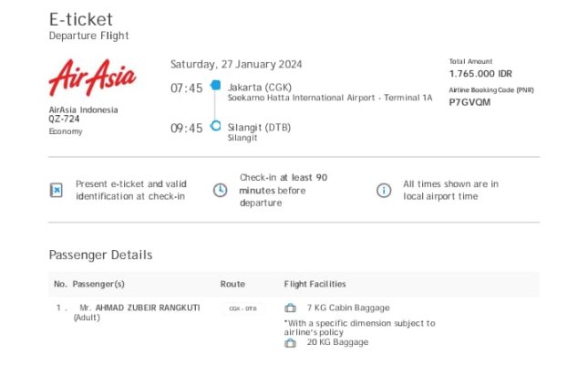Click the Route column header
The height and width of the screenshot is (376, 588).
click(x=232, y=284)
